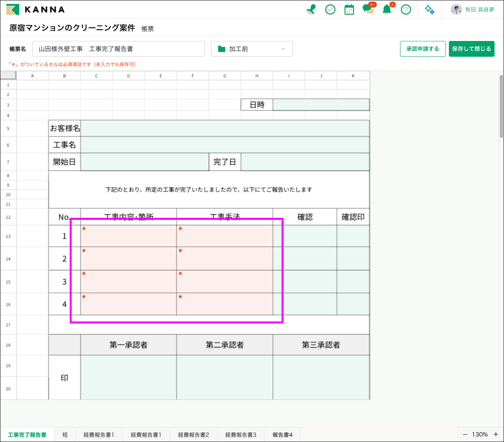Click the sparkle AI assistant icon

[430, 9]
